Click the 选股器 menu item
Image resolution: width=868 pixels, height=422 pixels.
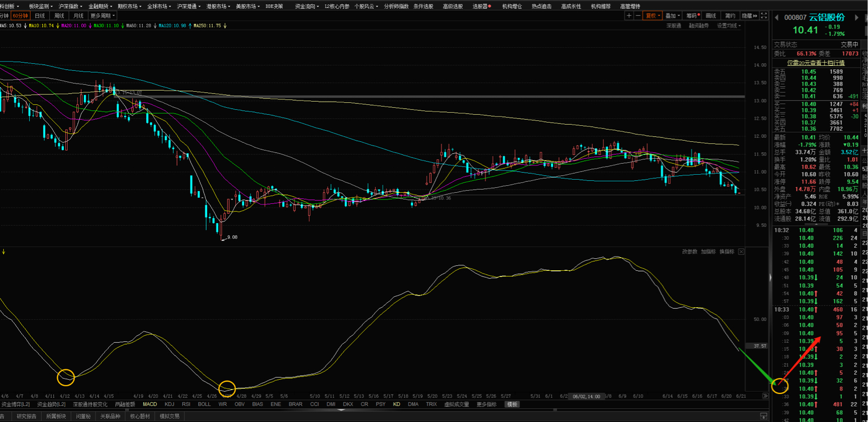(482, 6)
